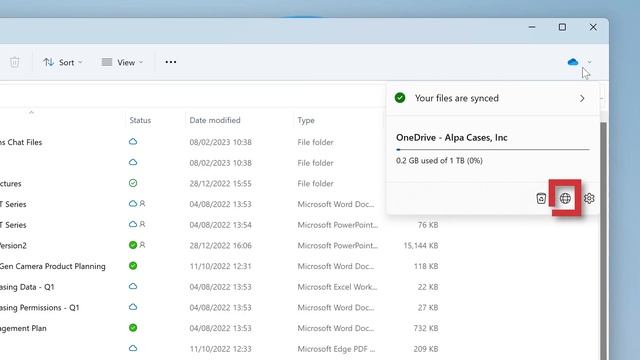Image resolution: width=640 pixels, height=360 pixels.
Task: Click cloud status icon for Chat Files
Action: pyautogui.click(x=133, y=142)
